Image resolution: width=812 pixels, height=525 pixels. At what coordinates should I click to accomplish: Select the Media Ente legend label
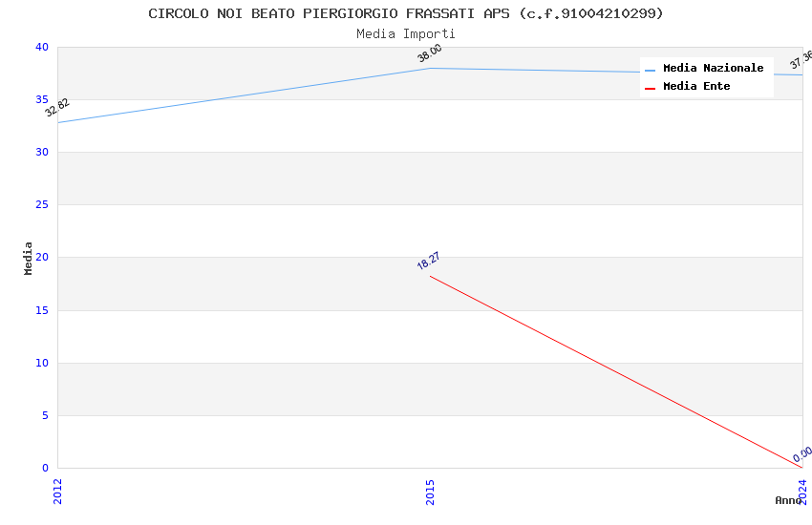click(x=696, y=87)
